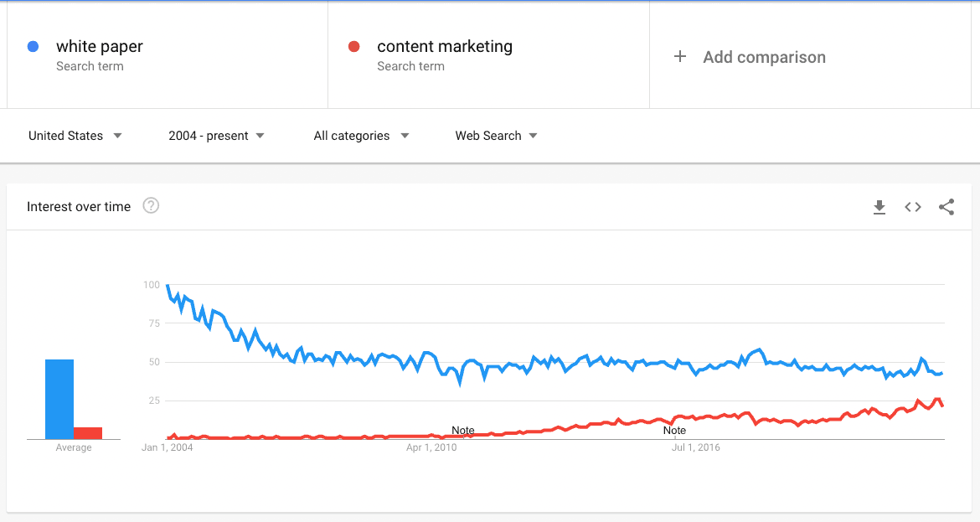
Task: Click the red dot beside content marketing
Action: [x=355, y=47]
